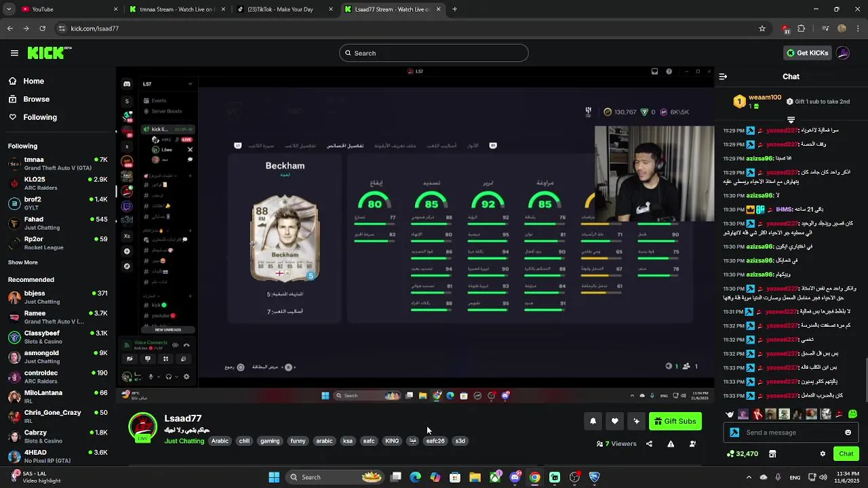Follow the channel with the heart icon
The image size is (868, 488).
coord(614,421)
